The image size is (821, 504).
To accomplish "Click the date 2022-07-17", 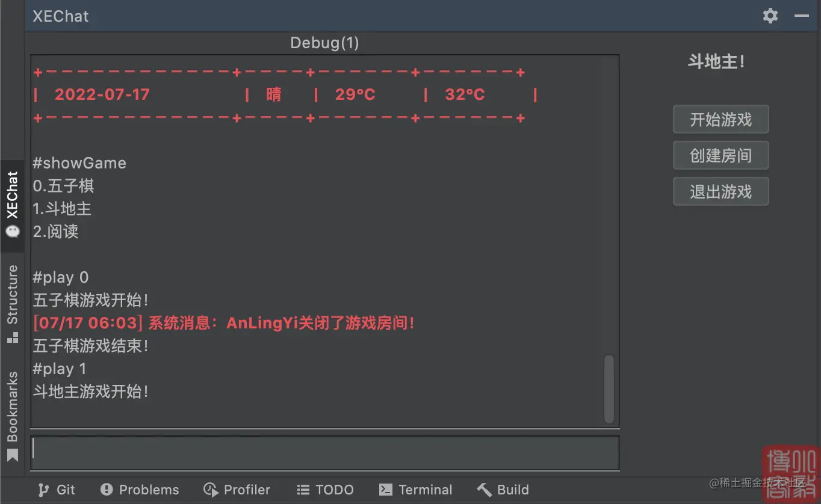I will tap(102, 94).
